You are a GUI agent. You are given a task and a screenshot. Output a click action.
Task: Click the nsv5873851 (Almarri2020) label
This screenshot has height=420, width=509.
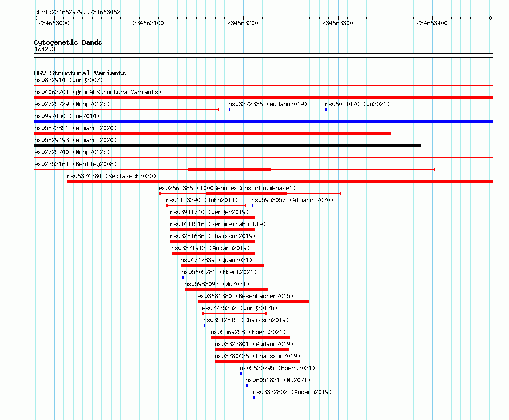[x=75, y=128]
